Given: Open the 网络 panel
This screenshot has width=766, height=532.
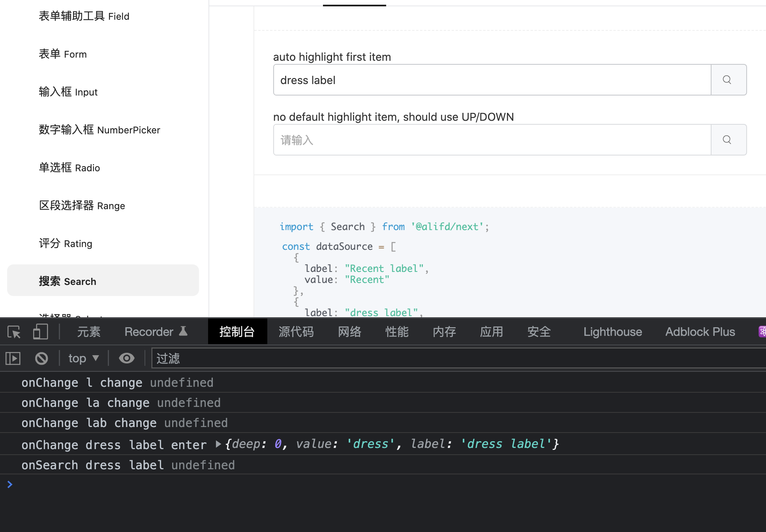Looking at the screenshot, I should [x=349, y=332].
